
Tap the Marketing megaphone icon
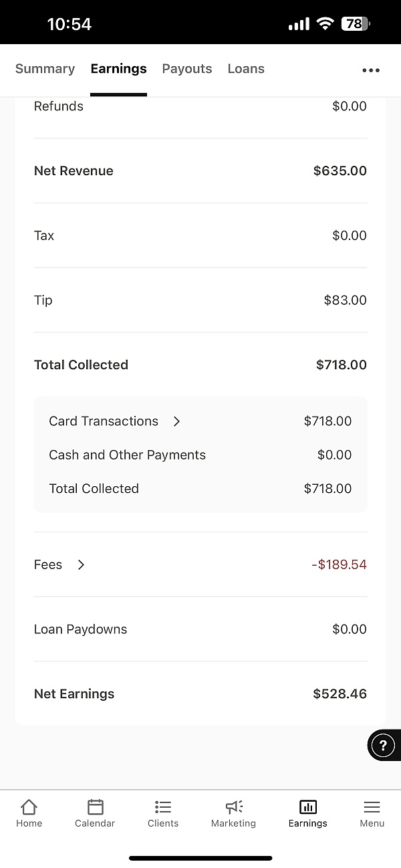[x=233, y=806]
